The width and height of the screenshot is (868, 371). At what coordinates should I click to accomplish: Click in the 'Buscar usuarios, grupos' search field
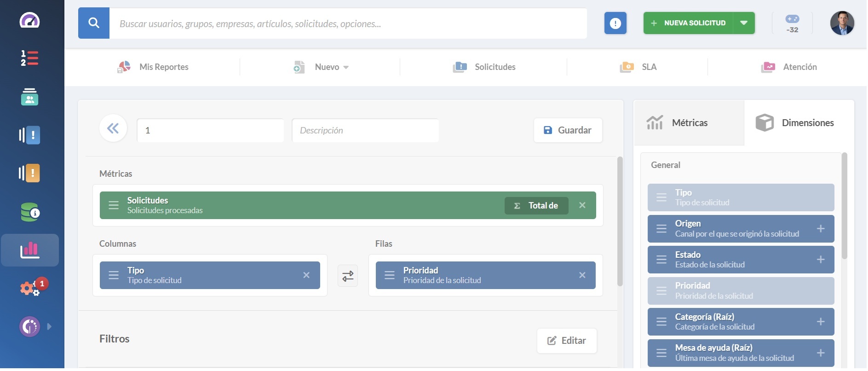coord(348,23)
